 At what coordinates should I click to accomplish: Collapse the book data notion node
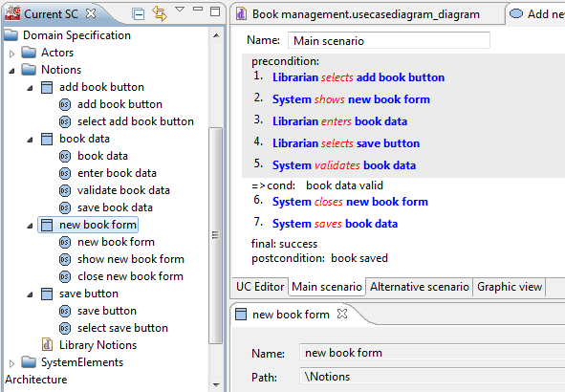tap(30, 140)
